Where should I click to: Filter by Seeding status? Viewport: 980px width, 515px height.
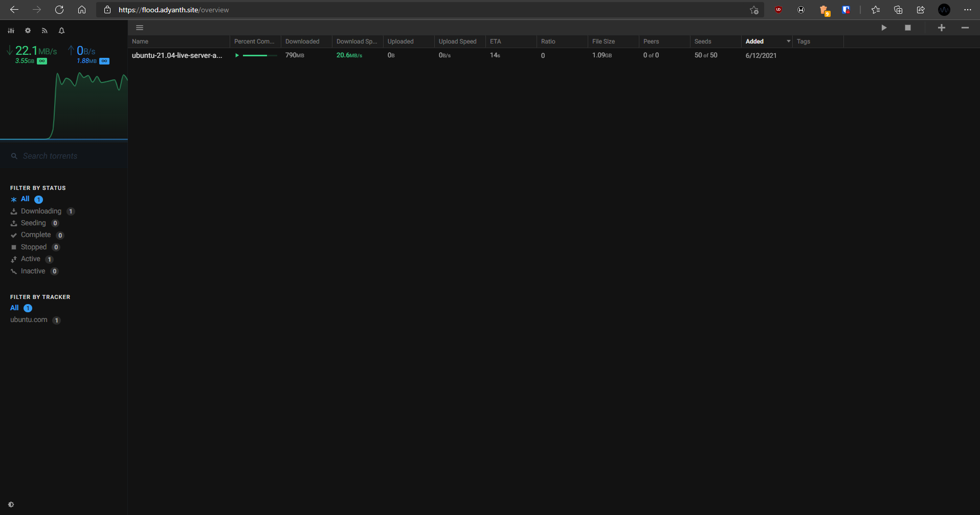tap(33, 223)
